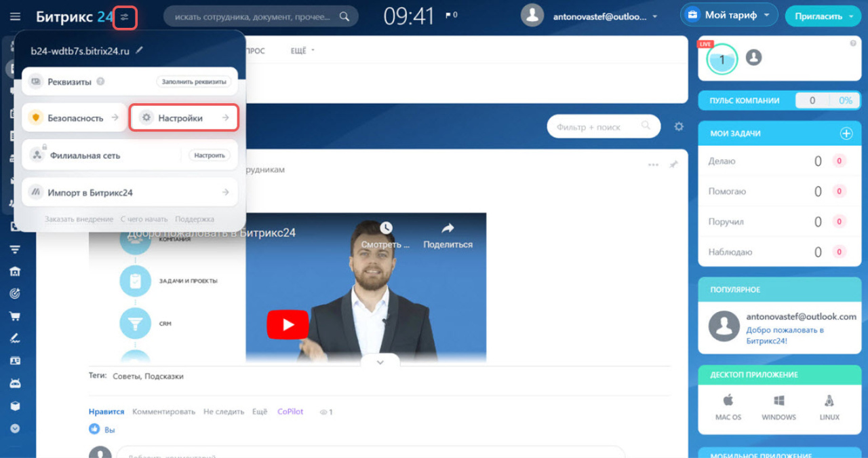Open Настройки in the popup menu
Viewport: 868px width, 458px height.
click(x=184, y=118)
